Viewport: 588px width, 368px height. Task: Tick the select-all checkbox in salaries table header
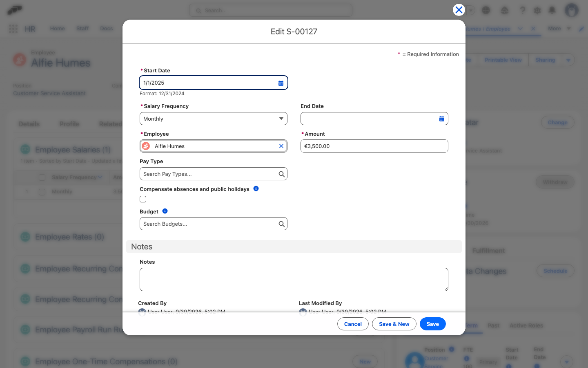click(x=42, y=177)
